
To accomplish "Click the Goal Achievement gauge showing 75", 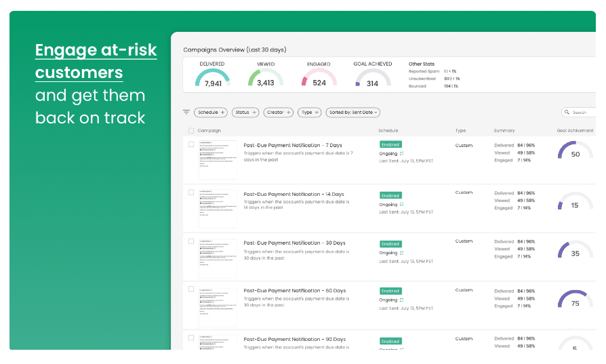I will 575,300.
